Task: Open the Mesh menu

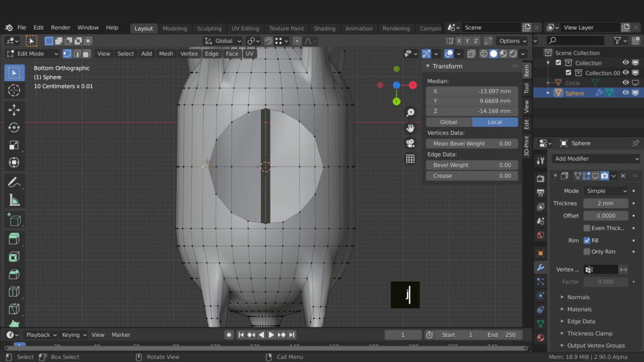Action: pyautogui.click(x=166, y=53)
